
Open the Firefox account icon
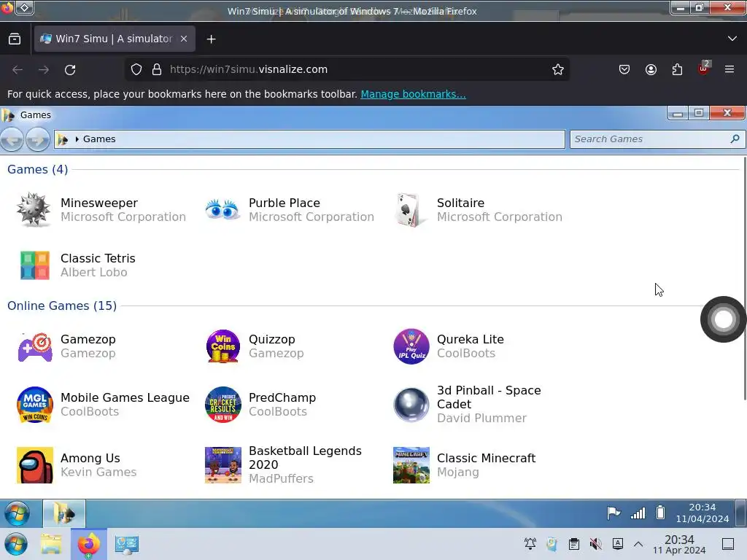coord(651,69)
